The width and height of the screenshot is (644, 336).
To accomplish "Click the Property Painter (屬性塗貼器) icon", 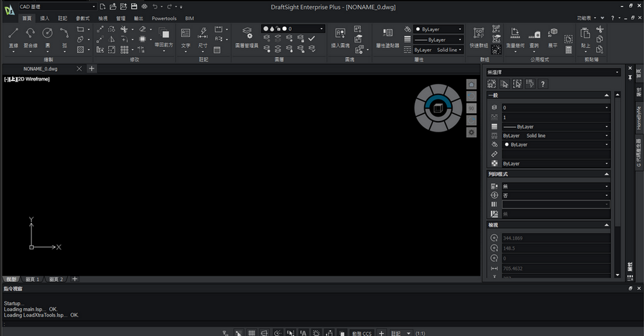I will pos(387,37).
